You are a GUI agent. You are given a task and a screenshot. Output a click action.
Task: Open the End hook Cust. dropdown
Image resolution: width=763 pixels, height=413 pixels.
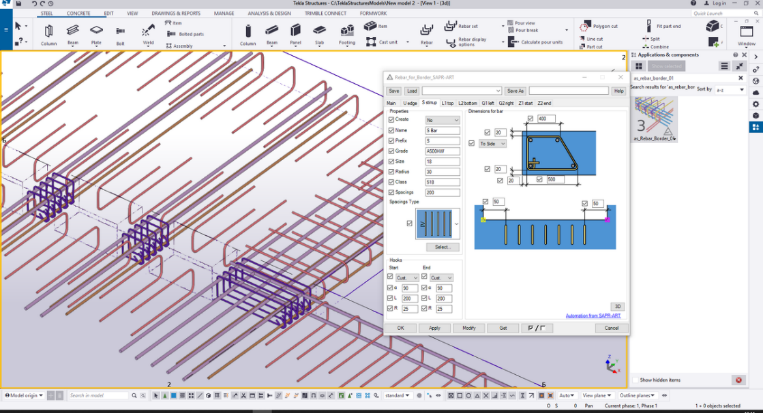pyautogui.click(x=441, y=278)
